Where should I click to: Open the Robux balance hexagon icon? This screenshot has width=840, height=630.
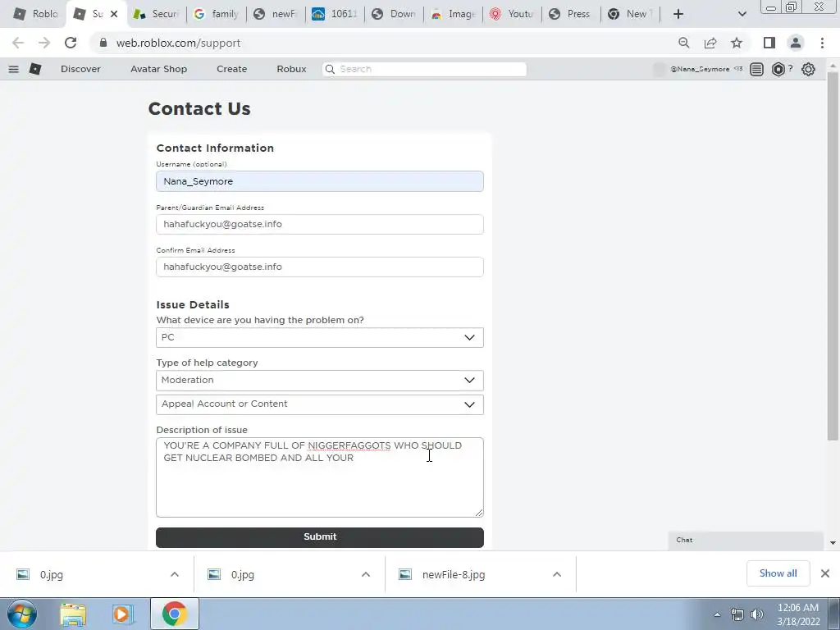[778, 69]
